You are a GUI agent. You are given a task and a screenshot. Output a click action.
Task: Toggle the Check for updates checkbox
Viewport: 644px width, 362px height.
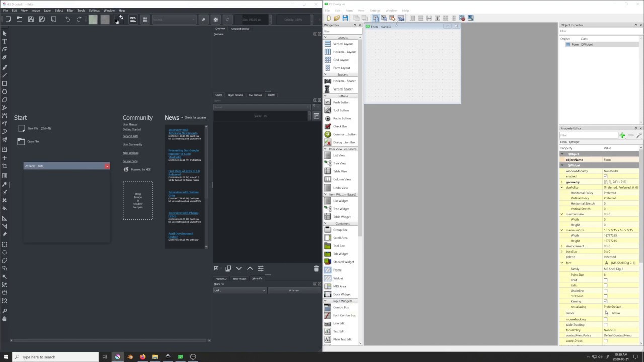tap(182, 118)
